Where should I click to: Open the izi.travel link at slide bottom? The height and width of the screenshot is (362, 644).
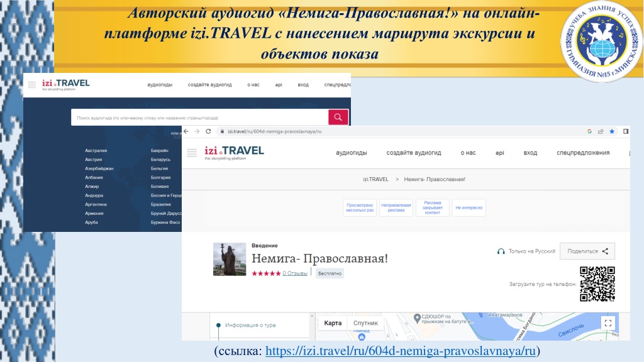401,351
